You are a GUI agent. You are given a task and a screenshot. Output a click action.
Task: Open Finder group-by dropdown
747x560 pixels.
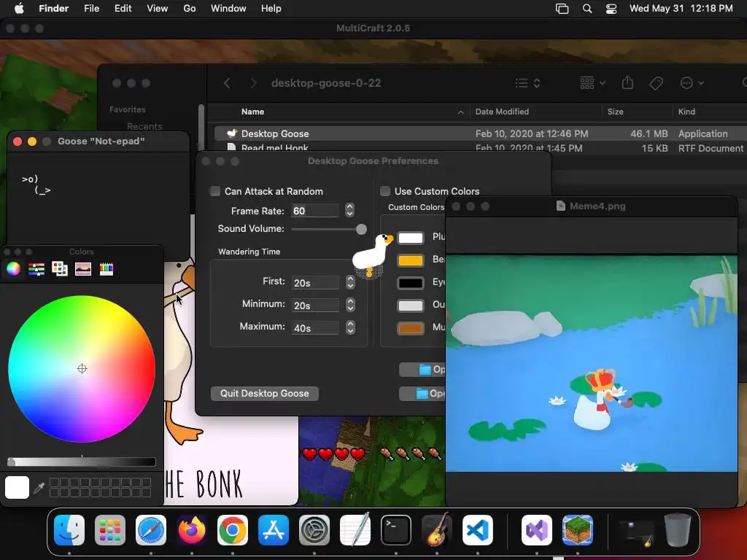point(592,83)
